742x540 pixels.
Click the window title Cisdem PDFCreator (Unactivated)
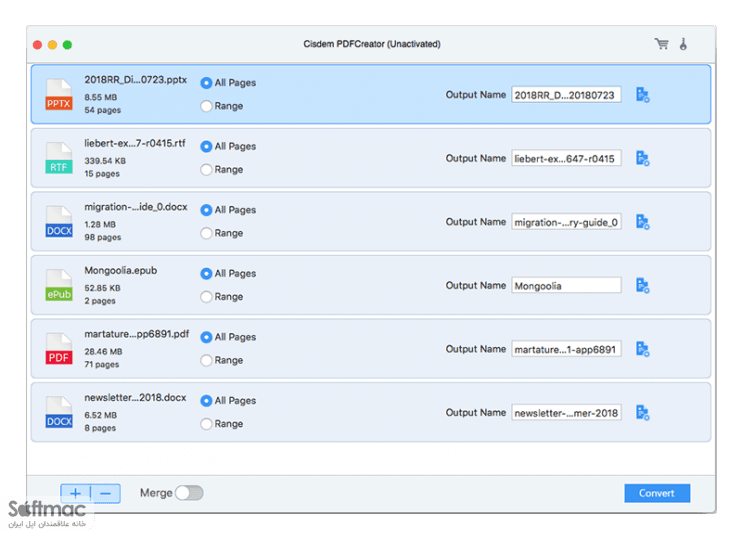[x=372, y=44]
